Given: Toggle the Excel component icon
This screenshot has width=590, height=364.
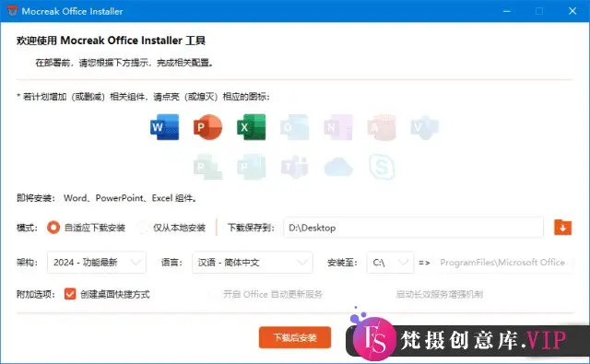Looking at the screenshot, I should (x=252, y=127).
